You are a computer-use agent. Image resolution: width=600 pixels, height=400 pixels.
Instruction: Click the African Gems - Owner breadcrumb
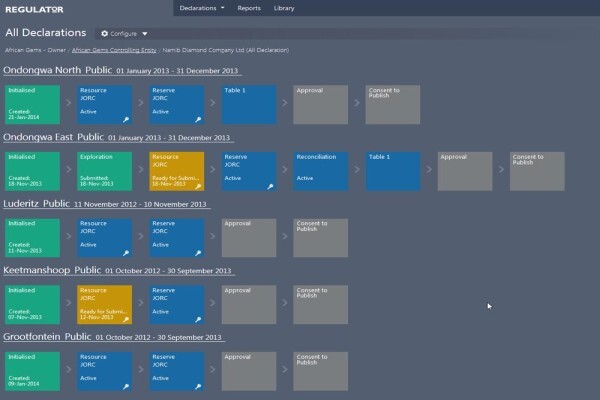tap(35, 50)
